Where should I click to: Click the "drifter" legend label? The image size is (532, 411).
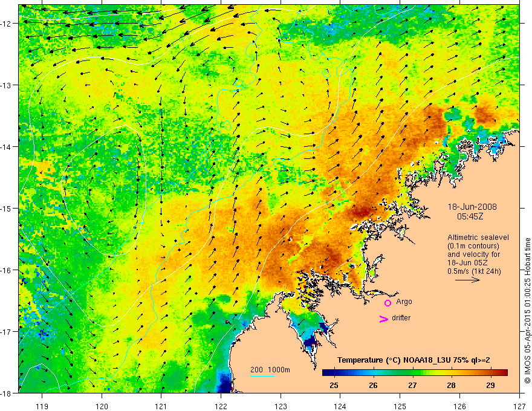[401, 318]
